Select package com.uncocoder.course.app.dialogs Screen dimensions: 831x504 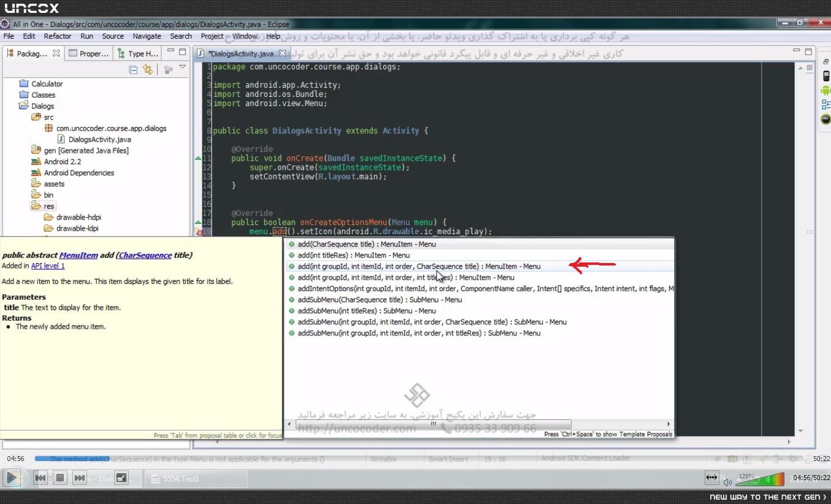tap(105, 129)
